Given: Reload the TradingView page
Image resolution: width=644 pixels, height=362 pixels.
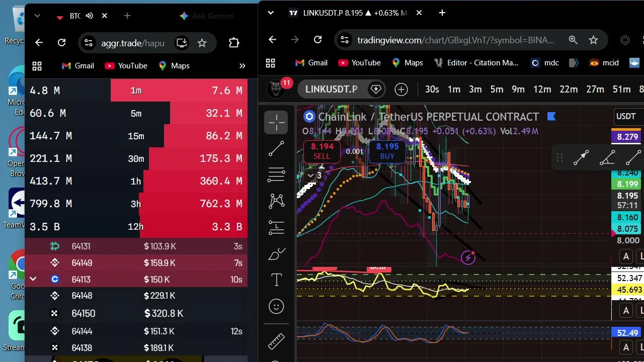Looking at the screenshot, I should click(317, 40).
